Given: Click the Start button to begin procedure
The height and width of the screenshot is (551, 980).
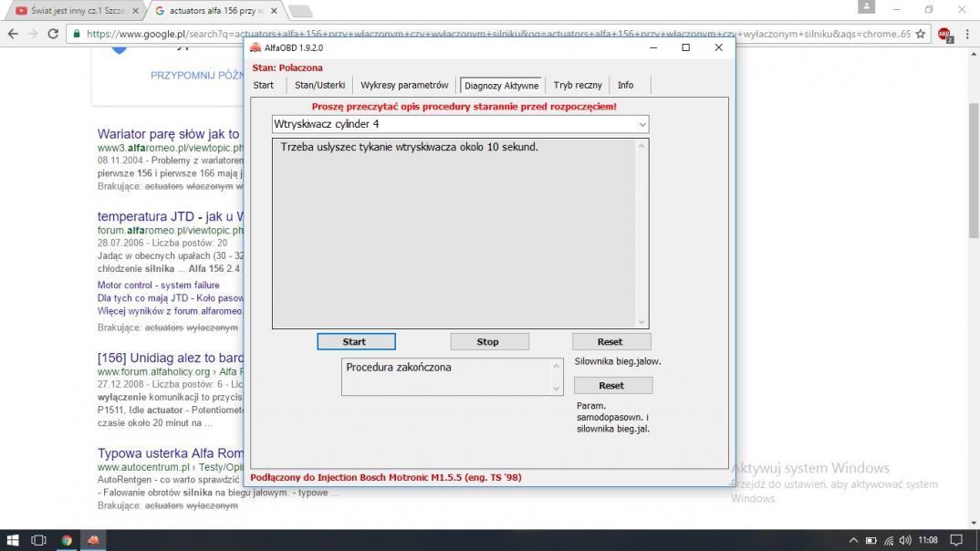Looking at the screenshot, I should click(356, 342).
